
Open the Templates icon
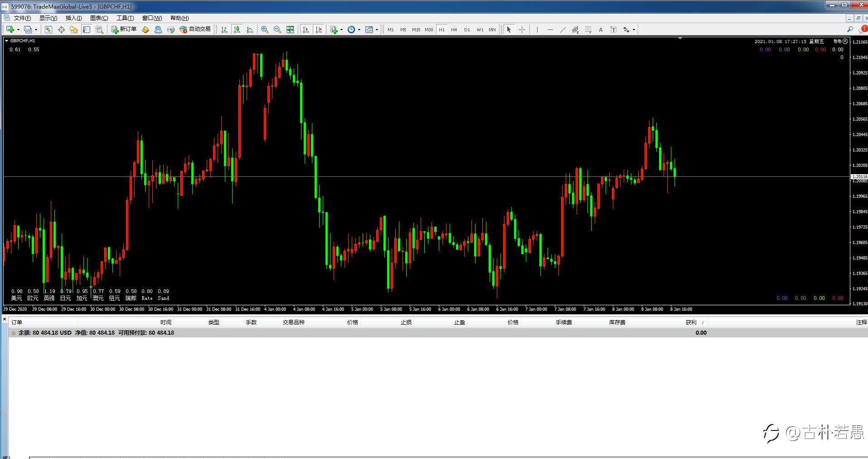click(x=369, y=29)
